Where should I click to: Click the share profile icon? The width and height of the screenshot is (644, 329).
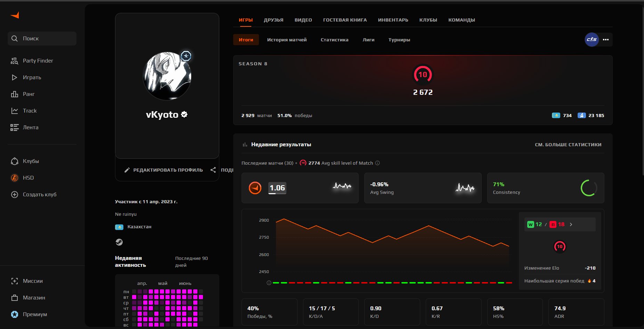(213, 170)
